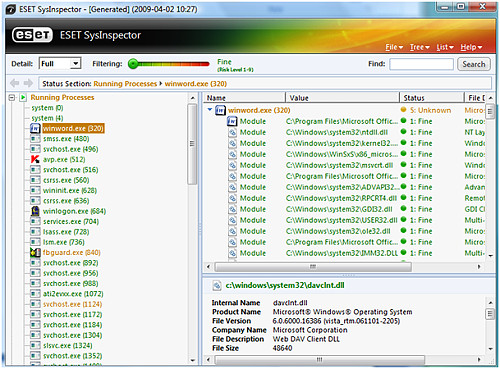Click the SysInspector app icon in the title bar
Image resolution: width=500 pixels, height=369 pixels.
pyautogui.click(x=11, y=9)
